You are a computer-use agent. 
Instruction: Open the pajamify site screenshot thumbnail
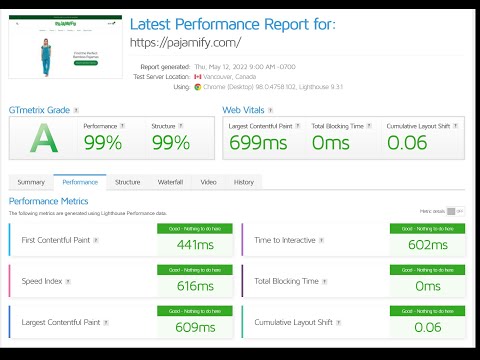click(65, 47)
